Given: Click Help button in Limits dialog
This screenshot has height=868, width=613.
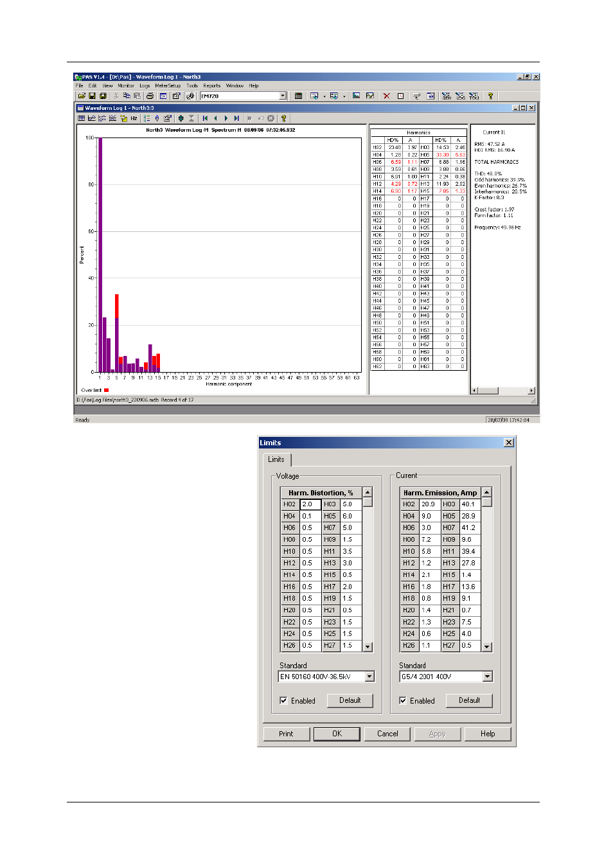Looking at the screenshot, I should [488, 734].
